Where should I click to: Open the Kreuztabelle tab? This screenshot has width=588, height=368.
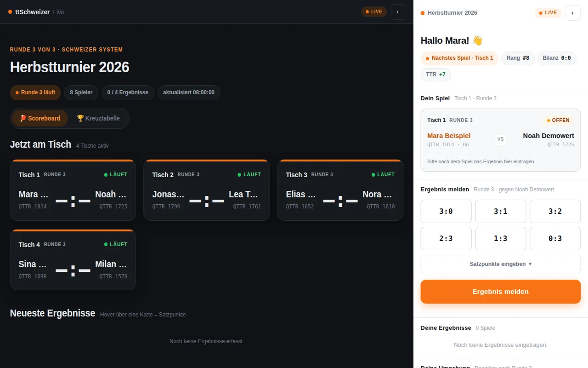point(98,118)
